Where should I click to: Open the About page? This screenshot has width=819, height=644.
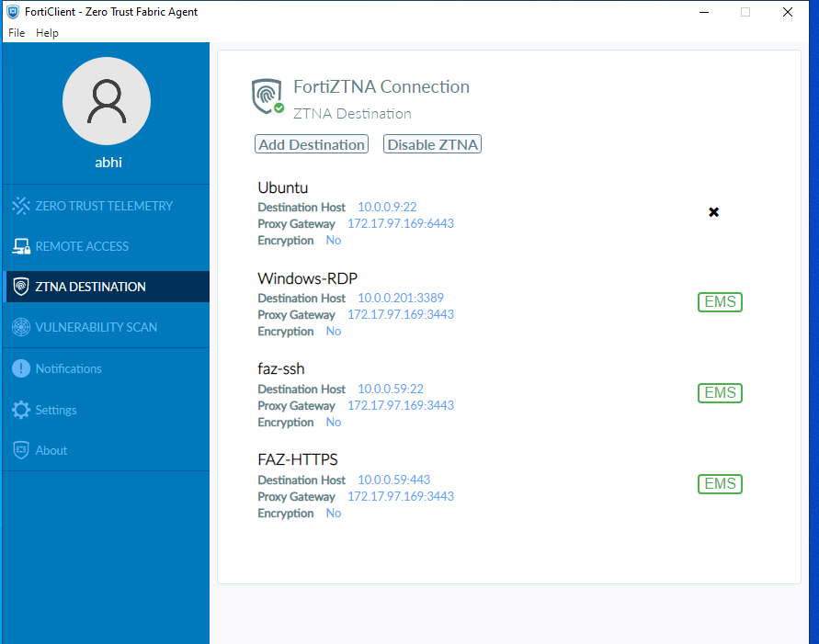[x=106, y=450]
